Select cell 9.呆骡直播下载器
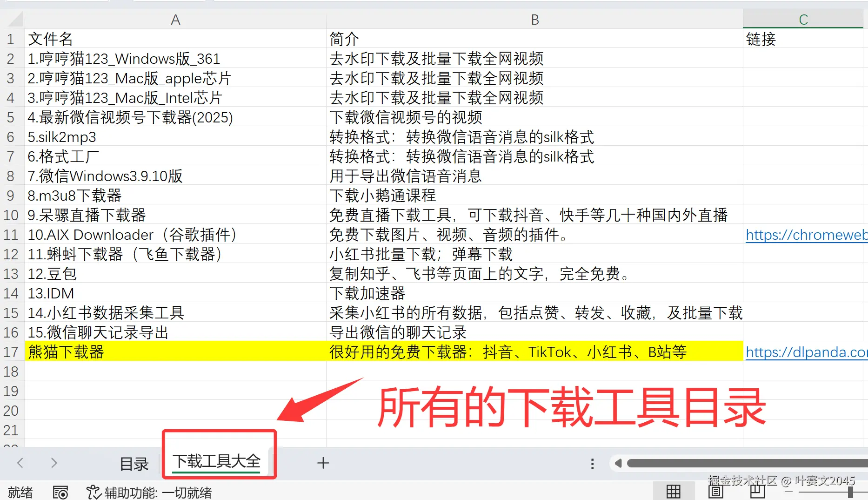The image size is (868, 500). point(175,215)
